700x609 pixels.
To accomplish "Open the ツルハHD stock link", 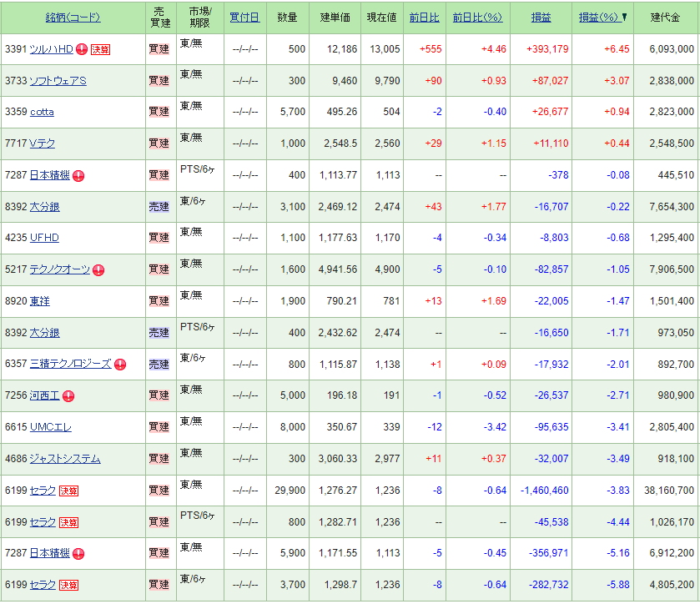I will click(52, 49).
